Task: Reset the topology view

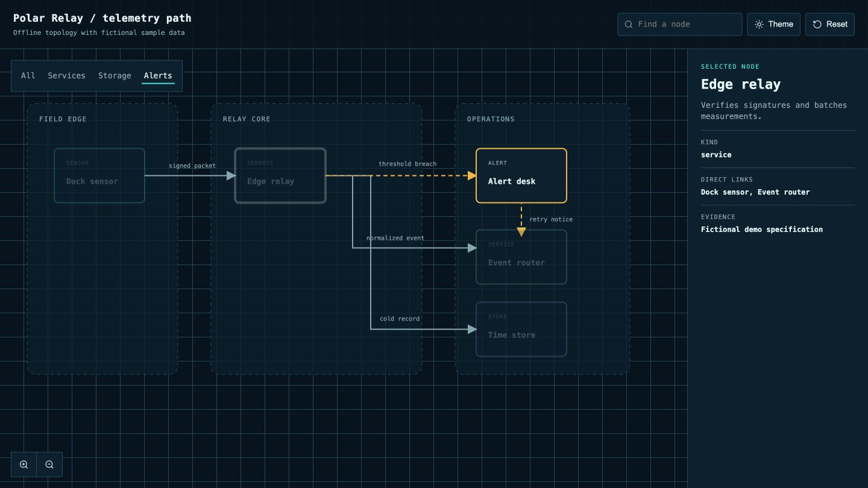Action: point(830,24)
